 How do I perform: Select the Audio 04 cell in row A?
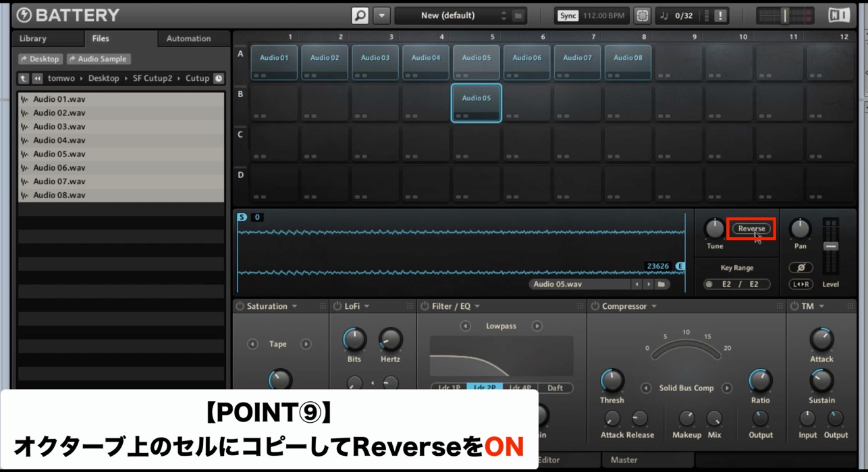[x=426, y=63]
